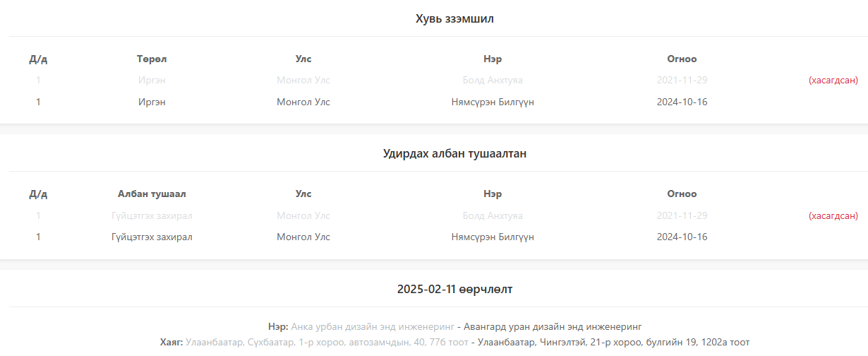Click the (хасагдсан) label in the Хувь зээмшил table

click(x=833, y=81)
